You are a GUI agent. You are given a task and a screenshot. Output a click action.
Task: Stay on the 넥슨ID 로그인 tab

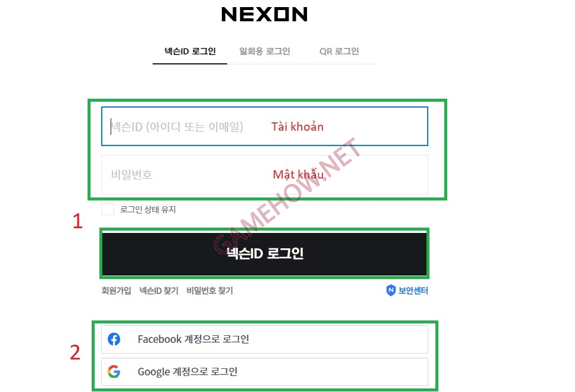click(190, 51)
